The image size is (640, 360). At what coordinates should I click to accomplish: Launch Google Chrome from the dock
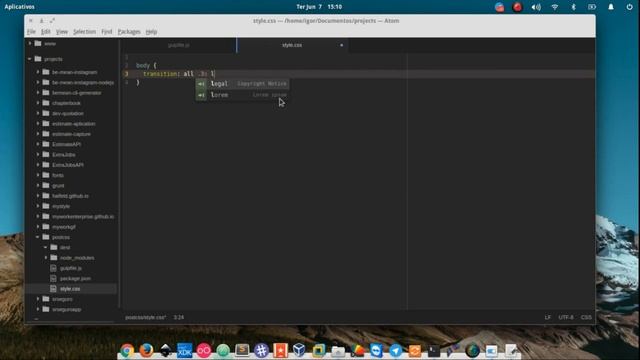[127, 350]
